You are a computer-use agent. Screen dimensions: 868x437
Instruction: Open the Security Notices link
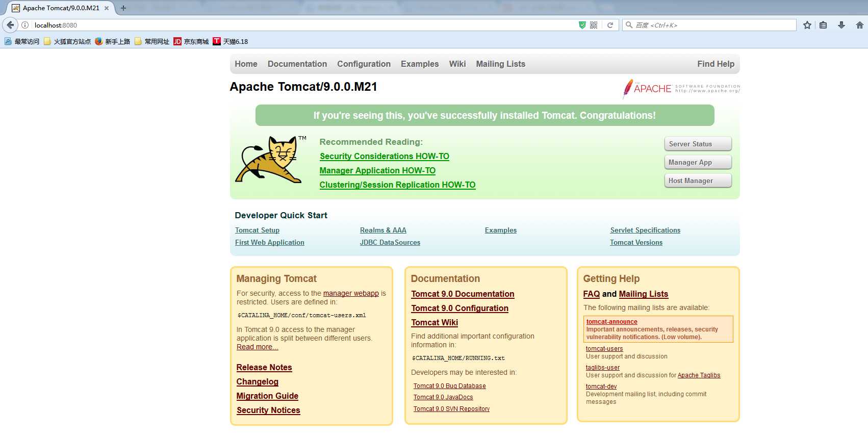point(268,410)
